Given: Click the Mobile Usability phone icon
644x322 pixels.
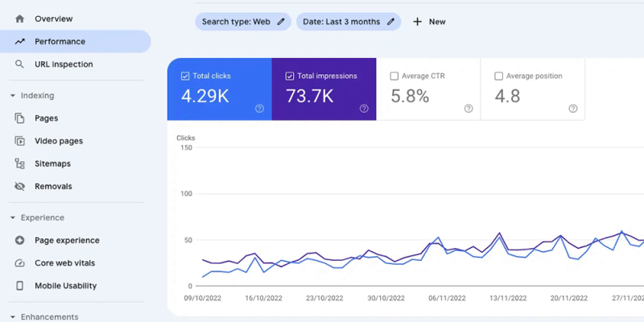Looking at the screenshot, I should tap(19, 286).
